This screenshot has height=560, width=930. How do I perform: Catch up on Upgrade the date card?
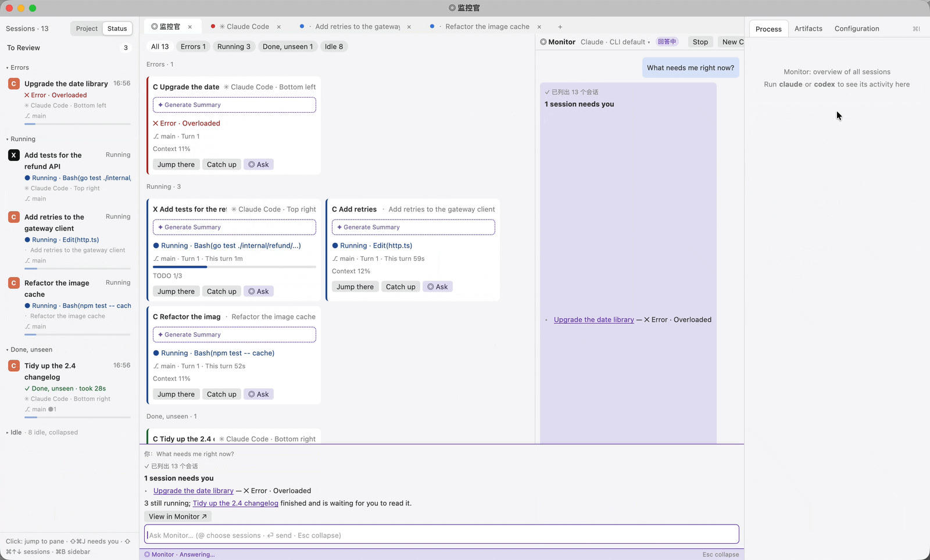pos(221,164)
